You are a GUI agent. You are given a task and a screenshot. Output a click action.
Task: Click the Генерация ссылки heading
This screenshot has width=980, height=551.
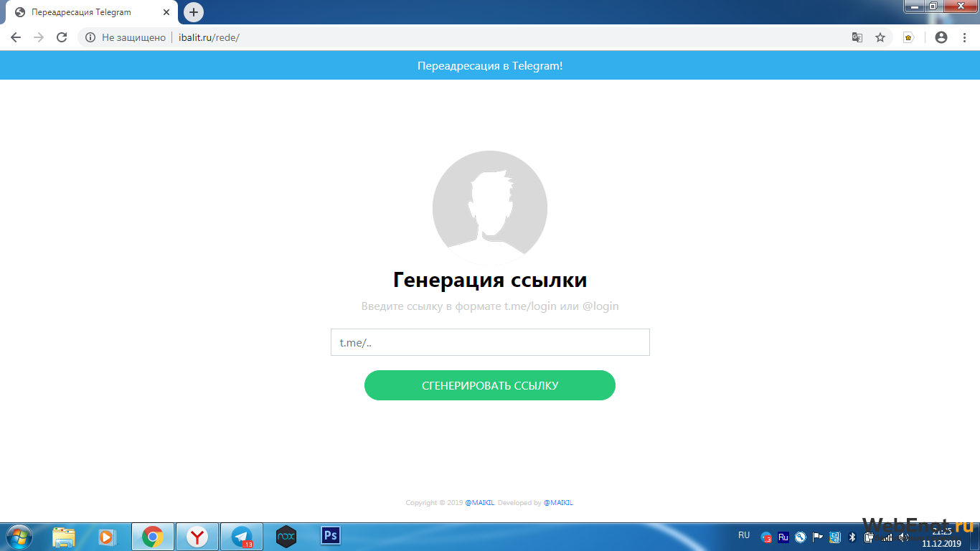click(x=490, y=280)
